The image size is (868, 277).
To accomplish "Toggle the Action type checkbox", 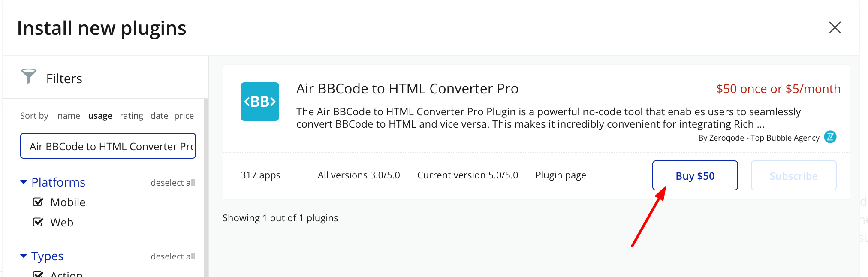I will (x=38, y=274).
